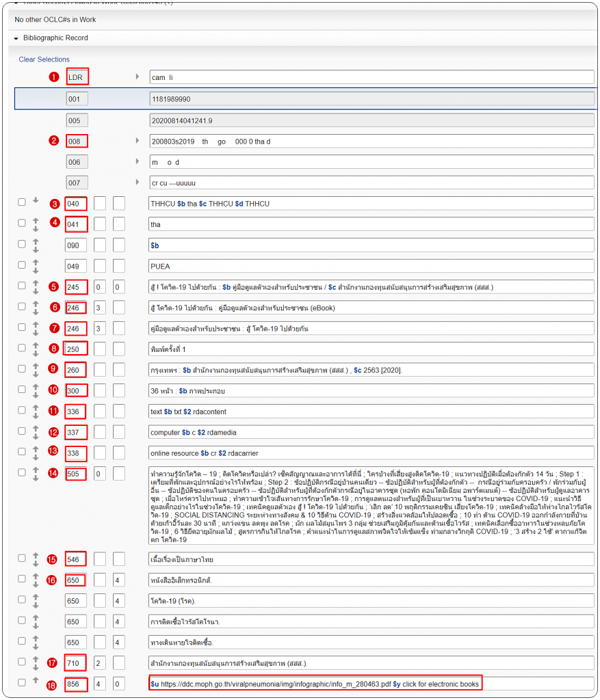Move field 300 up with its arrow
The height and width of the screenshot is (700, 600).
pos(36,387)
